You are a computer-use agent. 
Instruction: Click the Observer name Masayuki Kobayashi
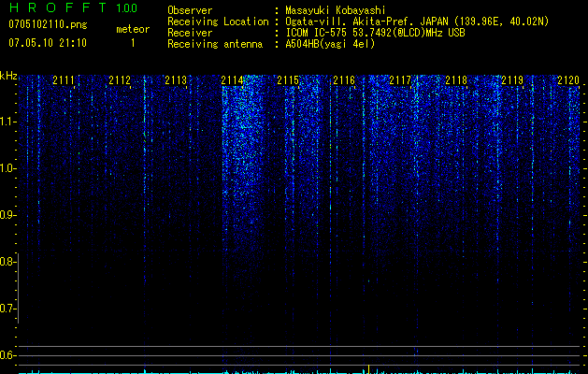tap(336, 10)
